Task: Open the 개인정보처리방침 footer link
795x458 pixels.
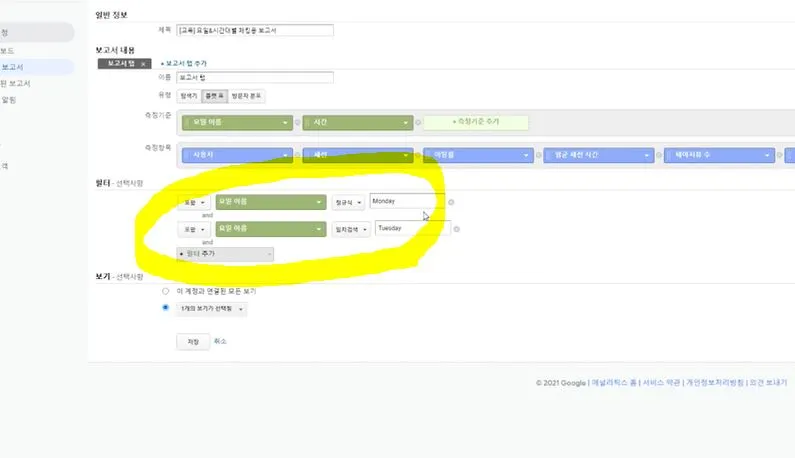Action: [715, 382]
